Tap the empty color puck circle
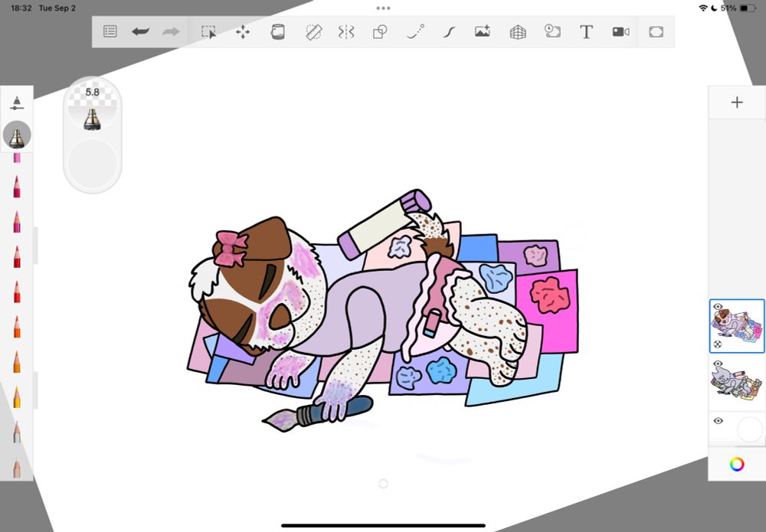The height and width of the screenshot is (532, 766). 93,164
